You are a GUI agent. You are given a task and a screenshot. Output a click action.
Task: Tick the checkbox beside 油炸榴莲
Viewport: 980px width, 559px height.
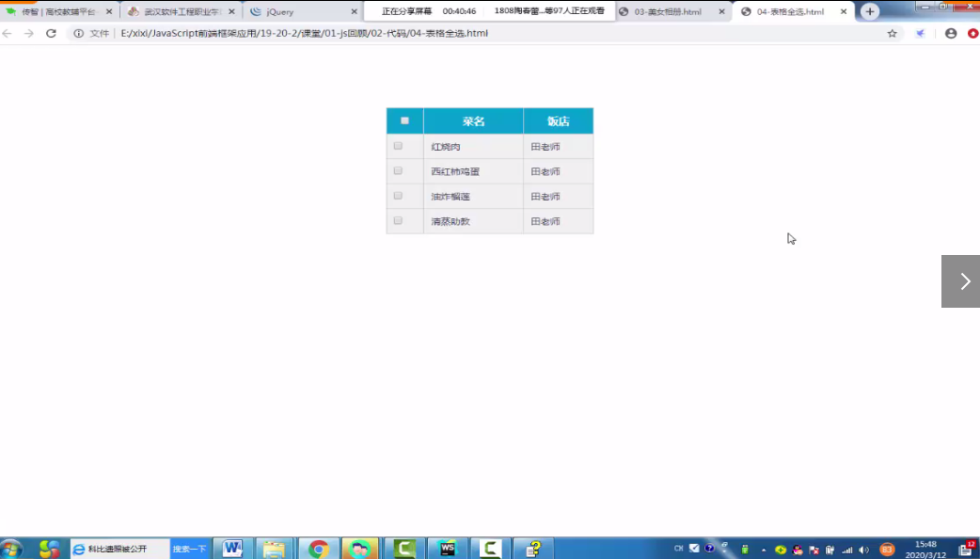click(398, 196)
